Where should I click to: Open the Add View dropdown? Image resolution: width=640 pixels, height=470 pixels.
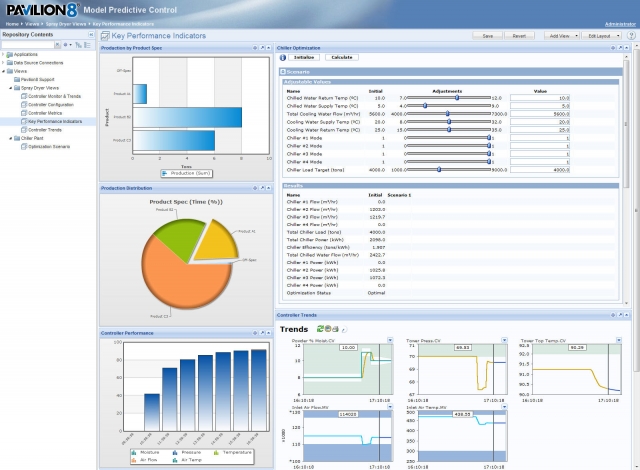point(562,36)
